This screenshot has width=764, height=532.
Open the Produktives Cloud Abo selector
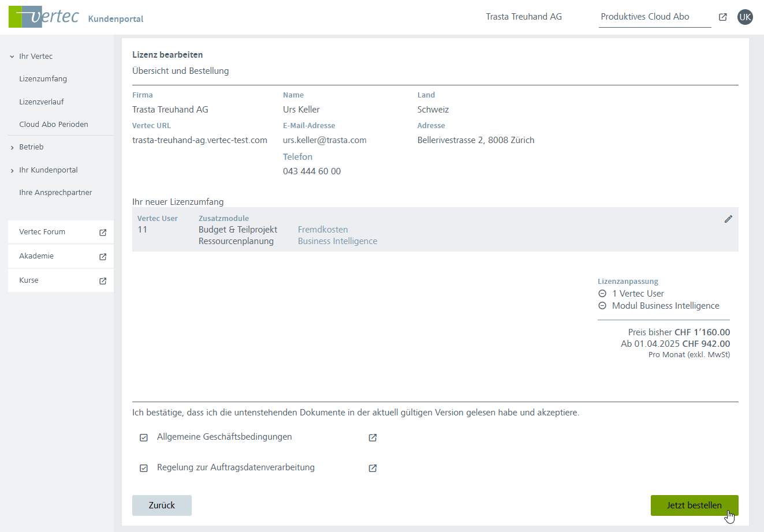tap(654, 17)
